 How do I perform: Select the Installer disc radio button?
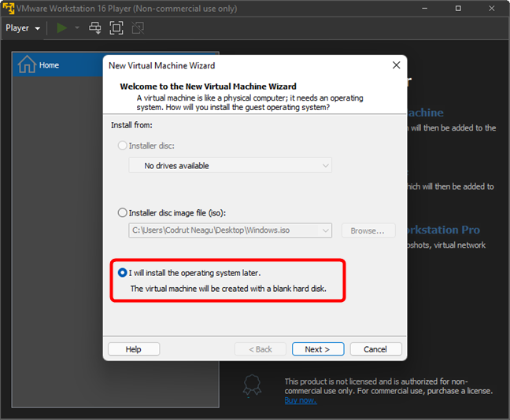point(122,146)
